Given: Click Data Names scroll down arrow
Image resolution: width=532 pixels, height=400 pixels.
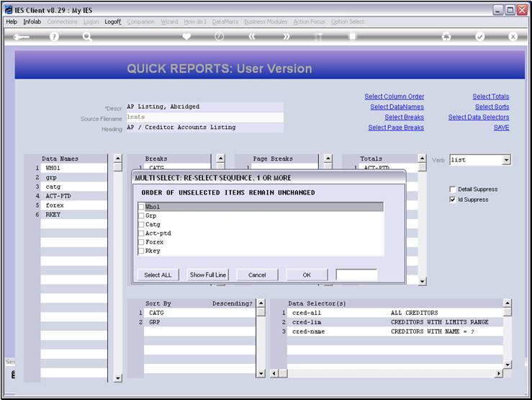Looking at the screenshot, I should pos(117,378).
